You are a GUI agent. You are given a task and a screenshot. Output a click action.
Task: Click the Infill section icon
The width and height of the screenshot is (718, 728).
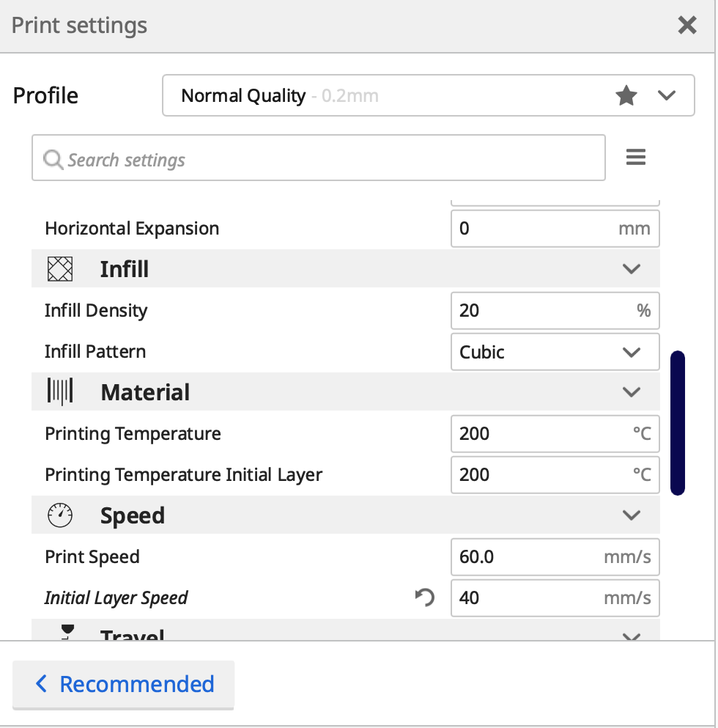tap(60, 268)
